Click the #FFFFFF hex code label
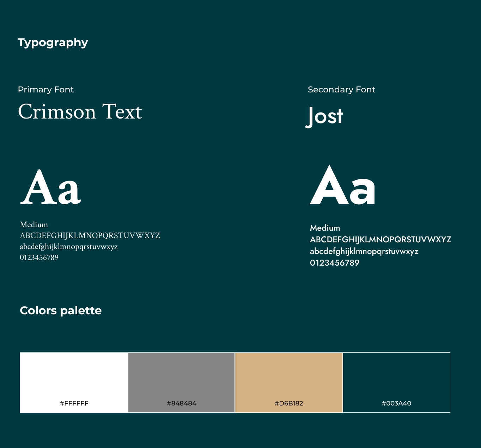The height and width of the screenshot is (448, 481). [x=74, y=403]
